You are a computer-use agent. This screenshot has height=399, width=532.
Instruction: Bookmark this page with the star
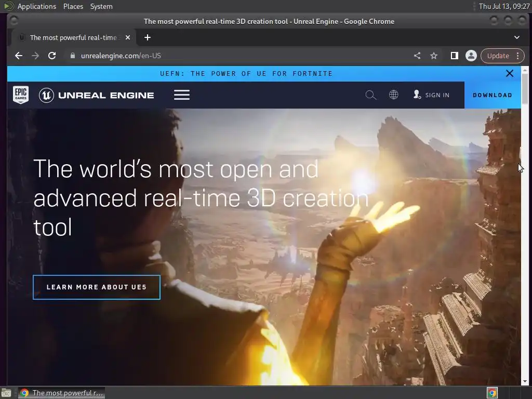(434, 56)
